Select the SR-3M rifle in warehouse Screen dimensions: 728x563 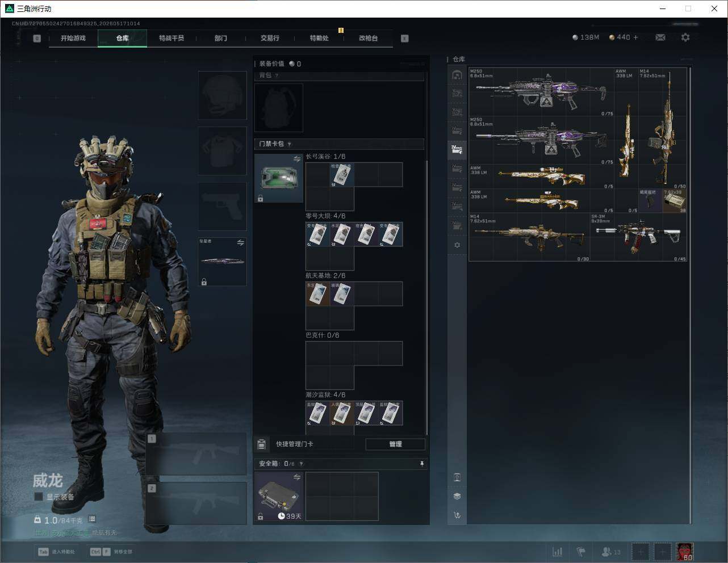pyautogui.click(x=639, y=237)
